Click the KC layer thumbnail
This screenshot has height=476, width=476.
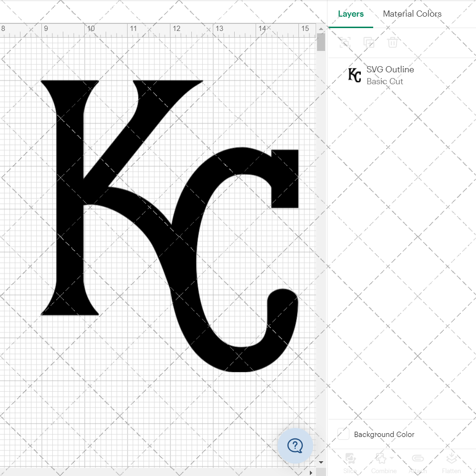(354, 75)
